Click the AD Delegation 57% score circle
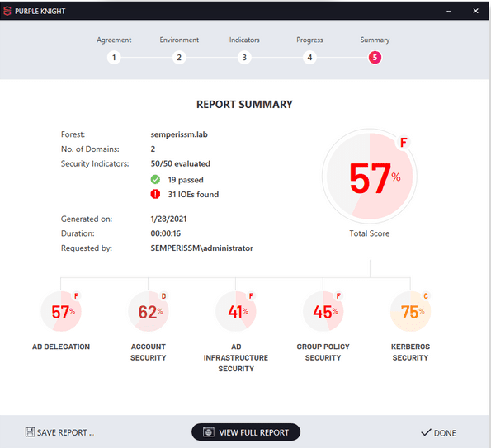The image size is (491, 448). coord(61,312)
